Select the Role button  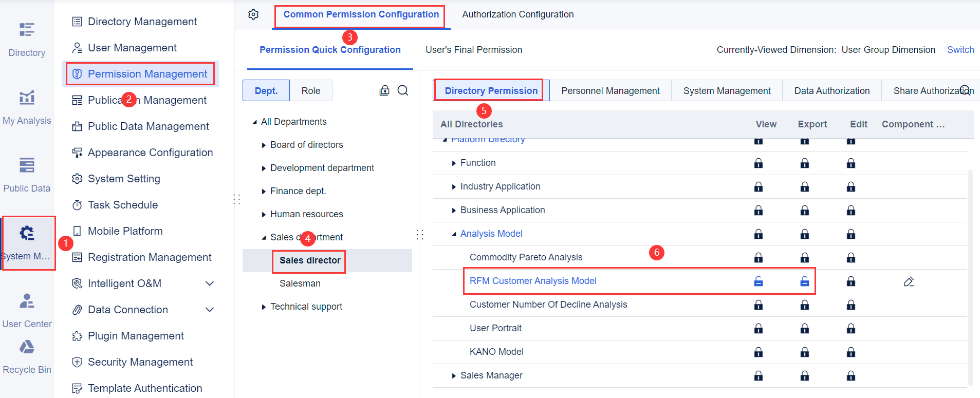(310, 91)
